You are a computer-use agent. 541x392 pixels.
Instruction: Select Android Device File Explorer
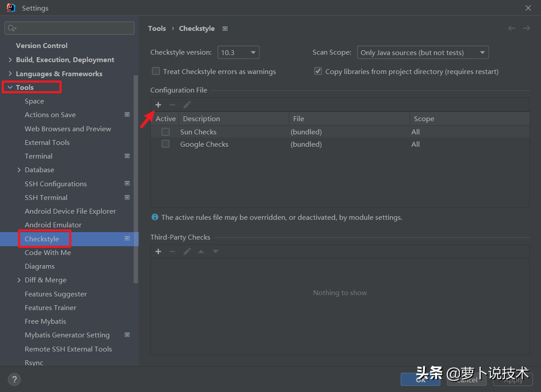(70, 211)
